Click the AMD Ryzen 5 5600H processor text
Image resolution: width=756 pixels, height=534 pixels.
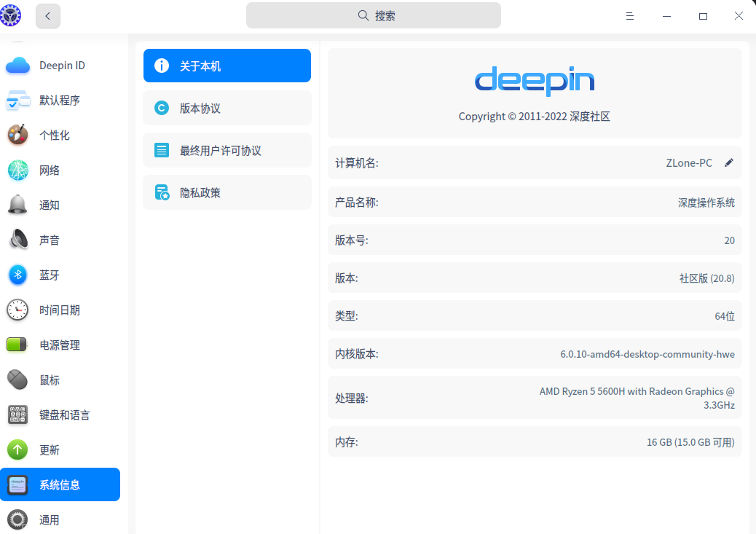point(637,398)
